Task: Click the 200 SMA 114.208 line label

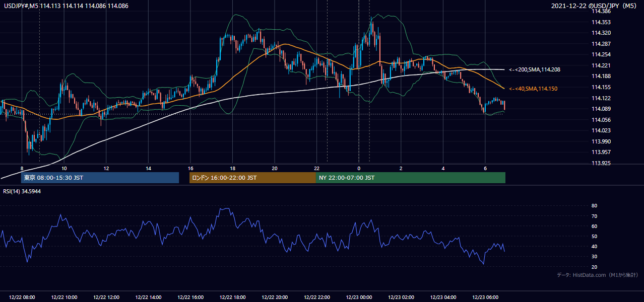Action: [535, 69]
